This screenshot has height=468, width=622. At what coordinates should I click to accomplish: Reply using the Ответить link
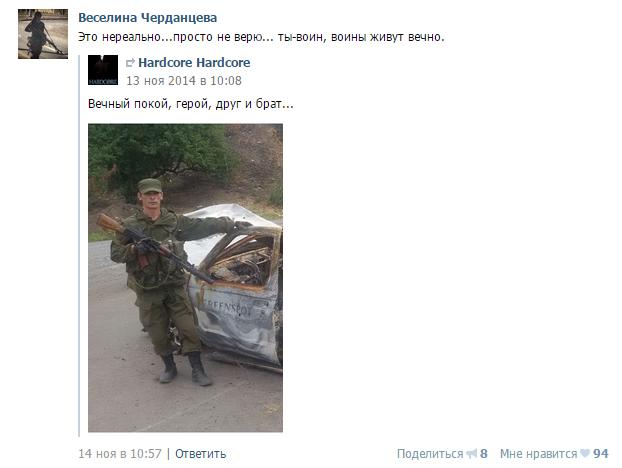point(200,454)
